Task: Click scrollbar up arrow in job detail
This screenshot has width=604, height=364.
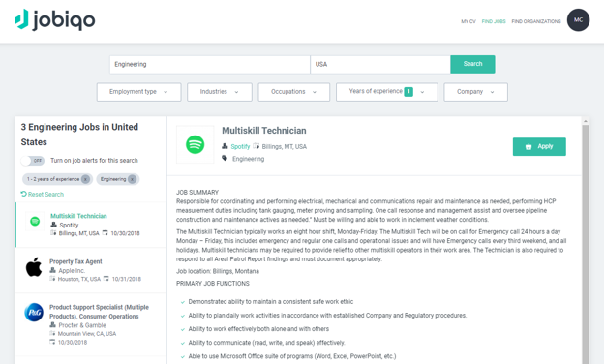Action: [x=585, y=121]
